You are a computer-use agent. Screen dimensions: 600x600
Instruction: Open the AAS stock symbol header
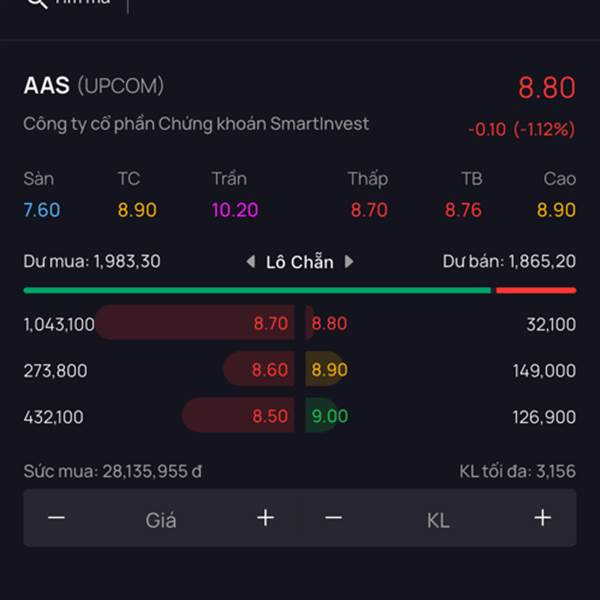[x=47, y=86]
